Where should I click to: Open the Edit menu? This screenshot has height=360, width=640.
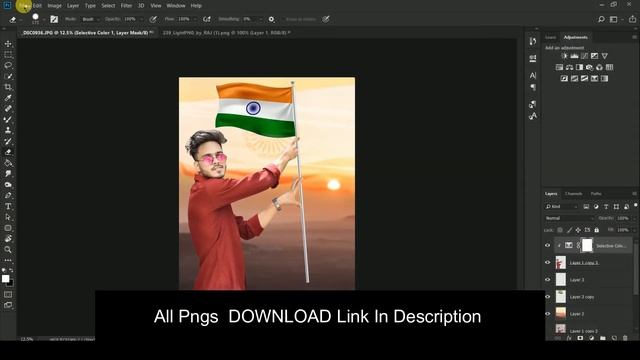coord(37,6)
